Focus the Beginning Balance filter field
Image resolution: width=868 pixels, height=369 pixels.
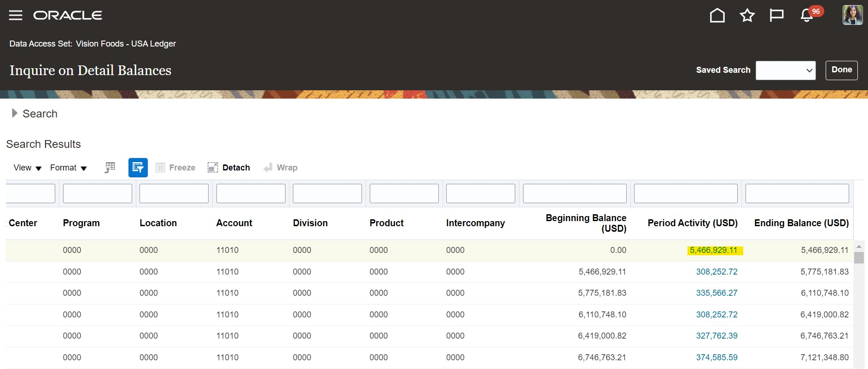(575, 193)
